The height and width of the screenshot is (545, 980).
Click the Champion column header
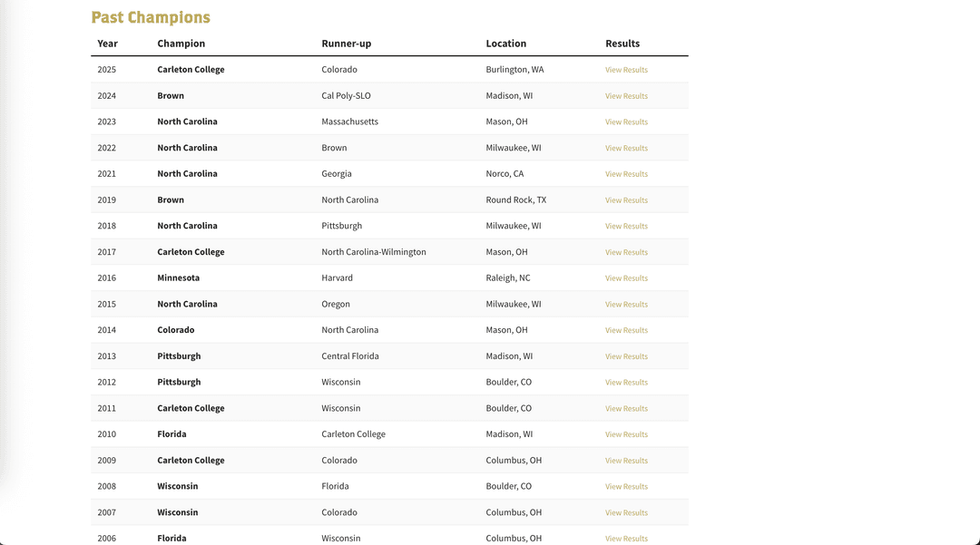181,44
